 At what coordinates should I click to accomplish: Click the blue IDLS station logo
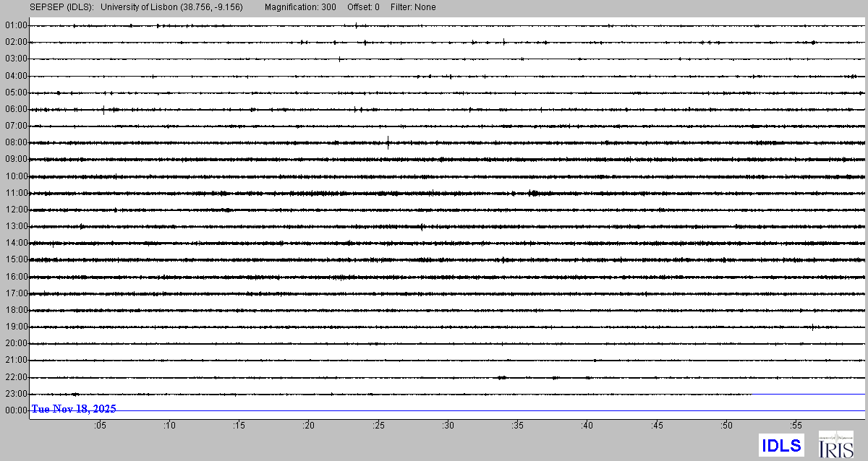[x=781, y=445]
